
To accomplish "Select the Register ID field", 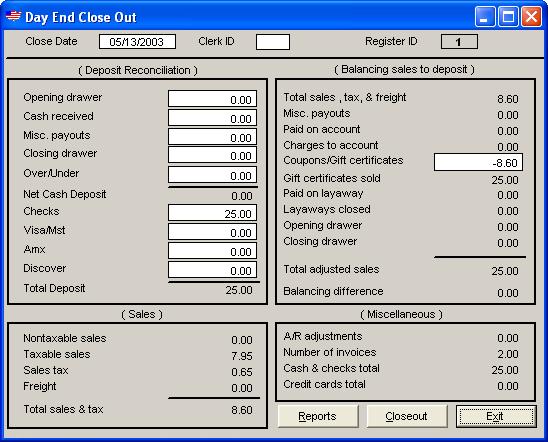I will point(459,42).
